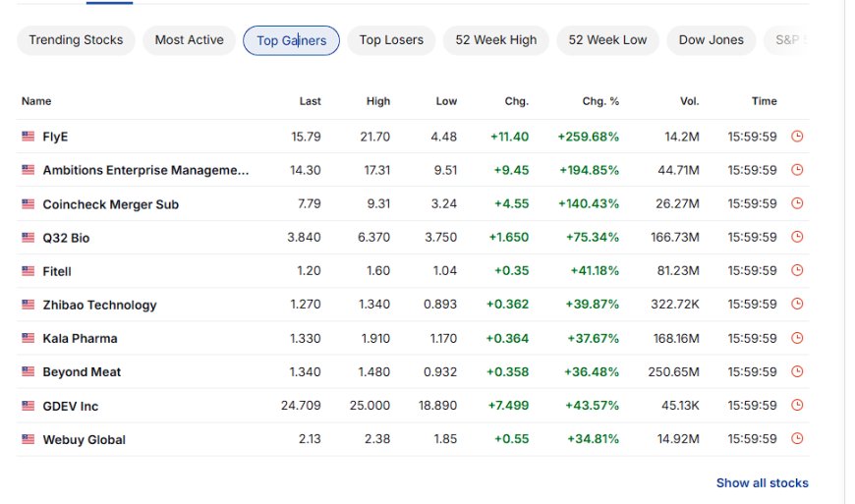Open the GDEV Inc stock link
Screen dimensions: 855x504
(x=71, y=407)
